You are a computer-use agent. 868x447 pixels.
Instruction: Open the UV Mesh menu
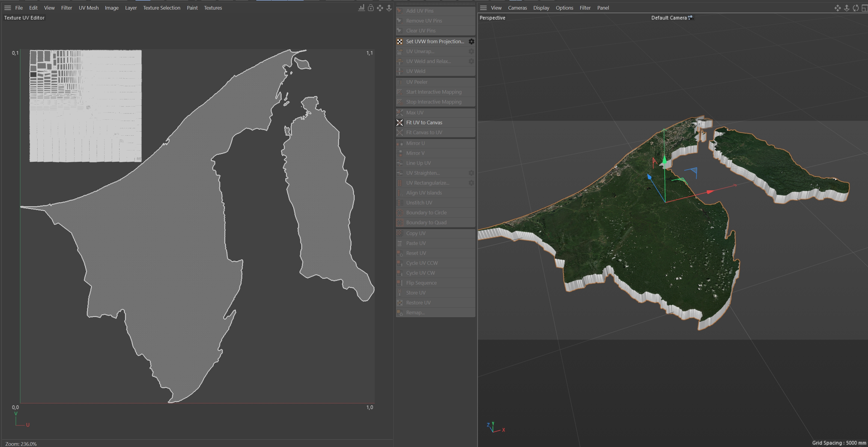(x=89, y=8)
